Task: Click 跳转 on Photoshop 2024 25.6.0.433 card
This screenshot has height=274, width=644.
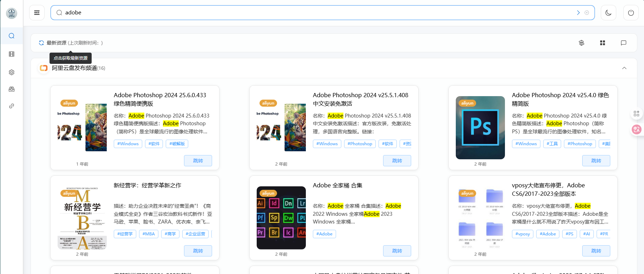Action: coord(198,161)
